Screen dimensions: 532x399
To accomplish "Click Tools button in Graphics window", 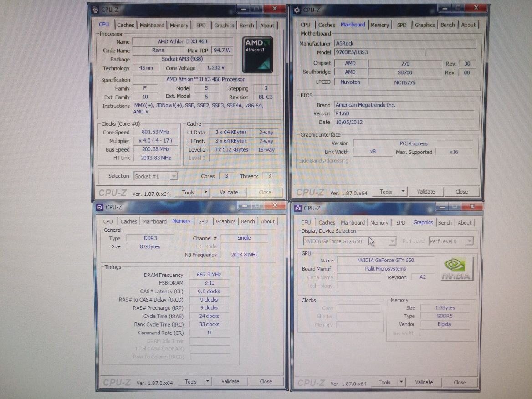I will point(384,382).
